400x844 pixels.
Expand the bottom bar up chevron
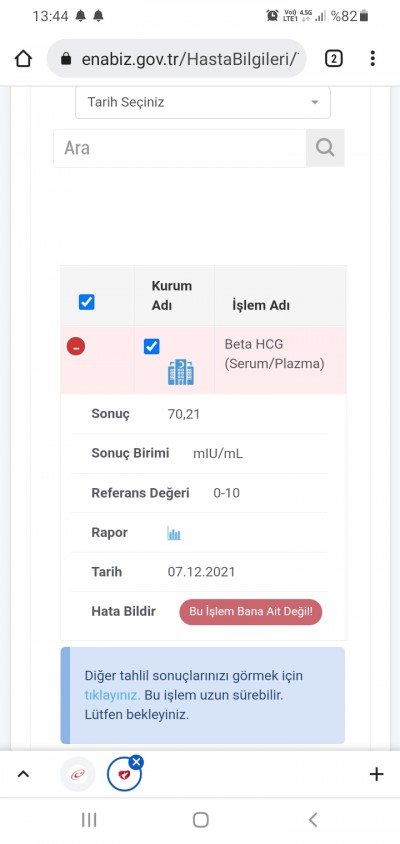tap(23, 775)
